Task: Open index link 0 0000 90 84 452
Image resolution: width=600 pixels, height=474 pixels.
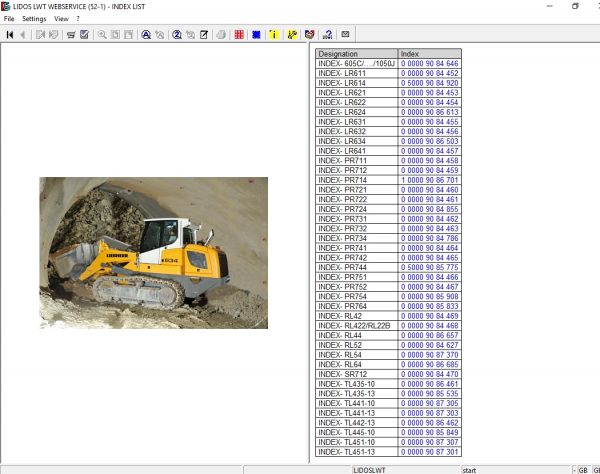Action: (x=430, y=73)
